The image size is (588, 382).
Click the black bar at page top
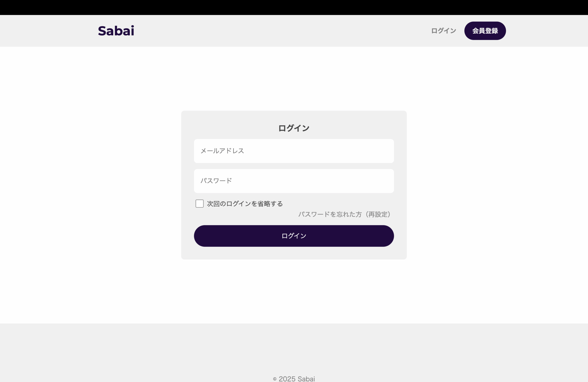point(294,7)
